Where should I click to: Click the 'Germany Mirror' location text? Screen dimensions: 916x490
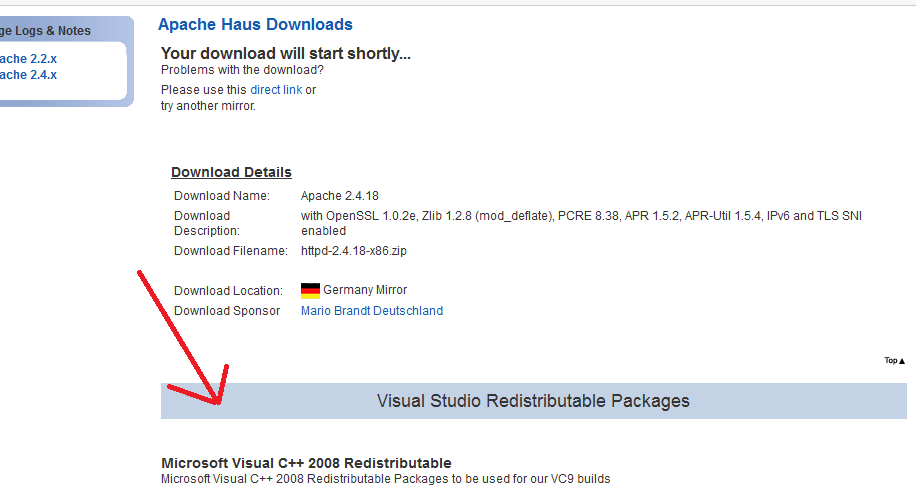pyautogui.click(x=365, y=290)
